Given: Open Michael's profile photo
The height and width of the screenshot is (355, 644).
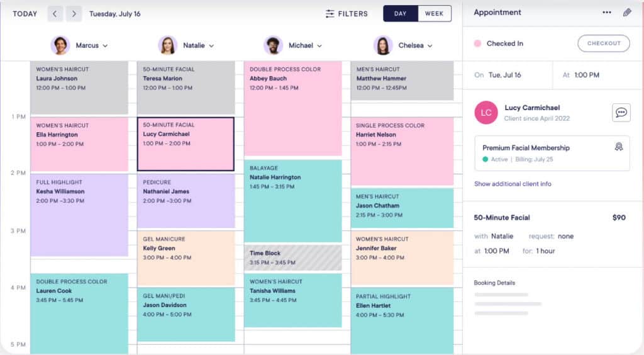Looking at the screenshot, I should coord(273,45).
